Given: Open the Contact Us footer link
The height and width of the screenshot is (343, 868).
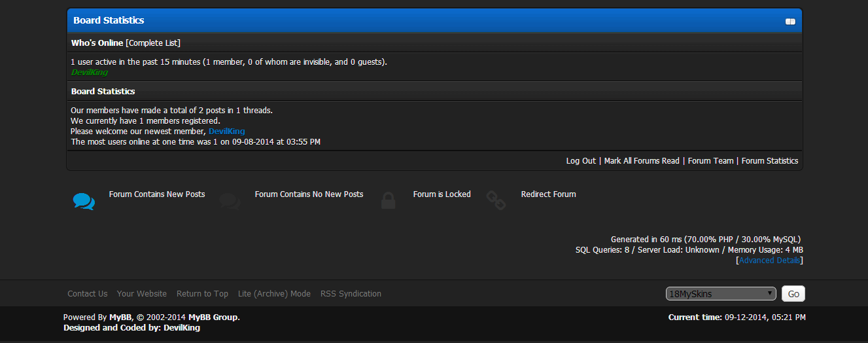Looking at the screenshot, I should click(87, 294).
